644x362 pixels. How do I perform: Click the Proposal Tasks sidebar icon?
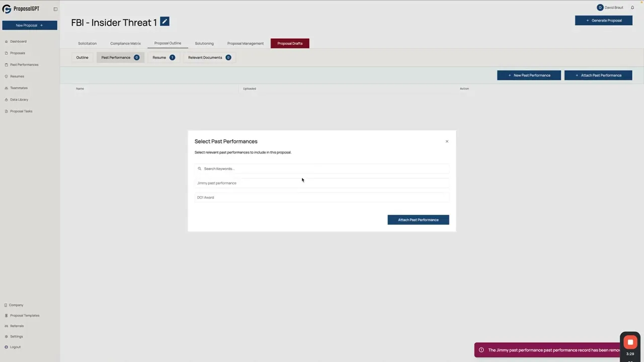click(x=6, y=111)
